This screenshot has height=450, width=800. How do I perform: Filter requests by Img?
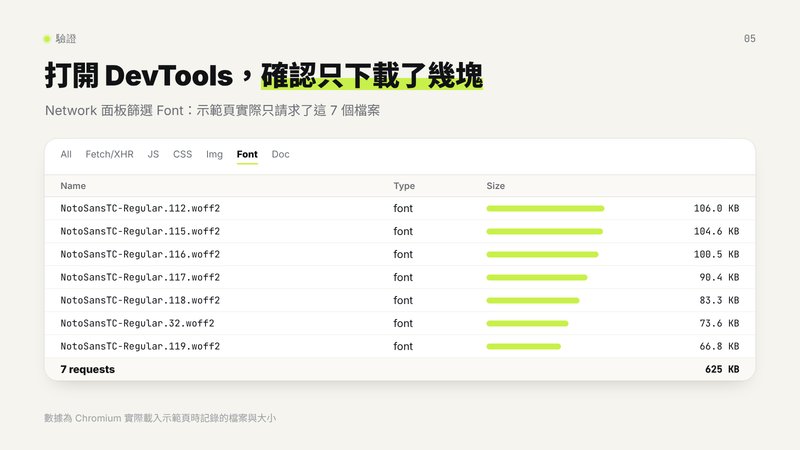pyautogui.click(x=214, y=154)
